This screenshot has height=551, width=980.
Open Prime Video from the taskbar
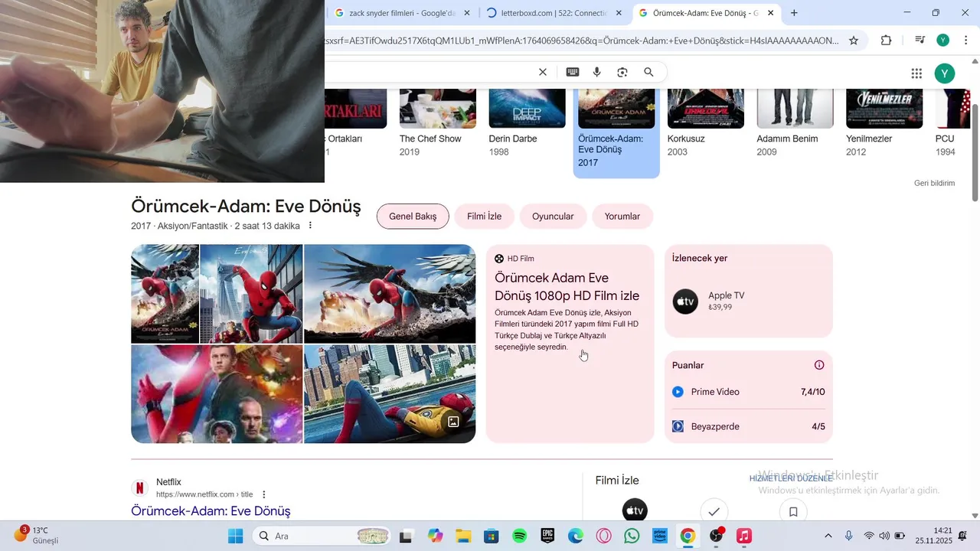tap(660, 536)
